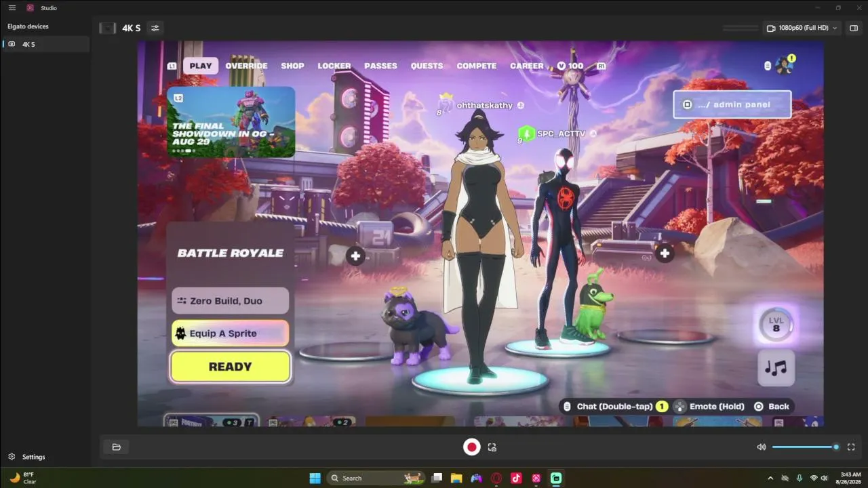Open Settings in the Studio sidebar
This screenshot has height=488, width=868.
point(27,457)
